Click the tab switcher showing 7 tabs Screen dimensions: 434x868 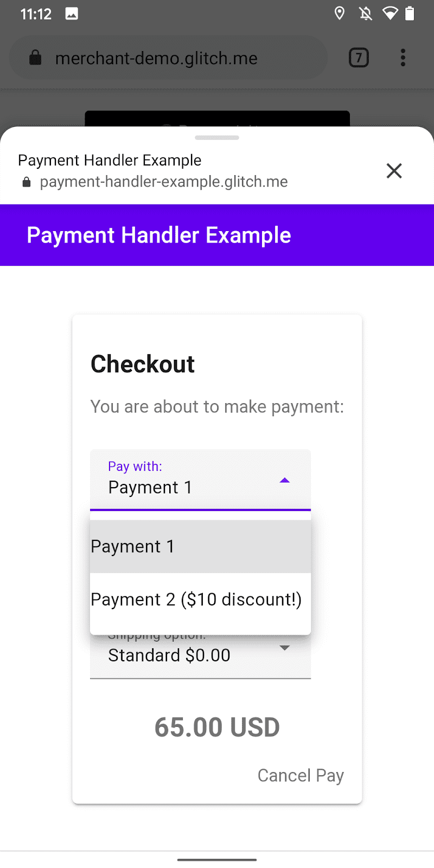(358, 58)
